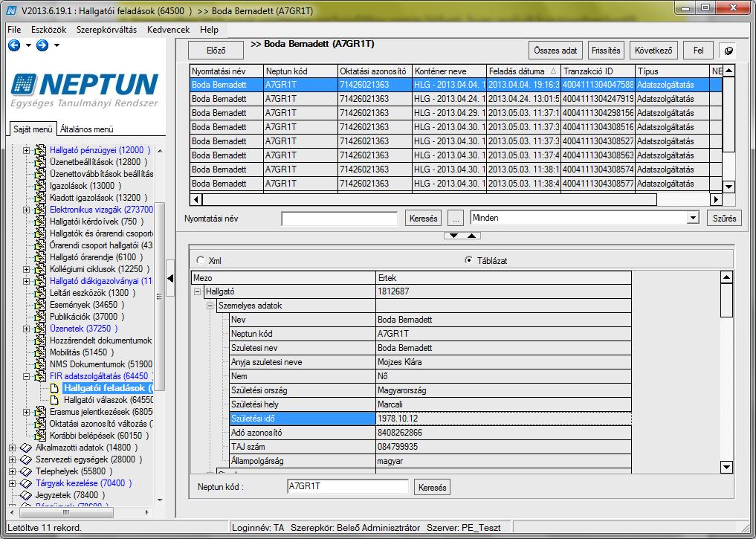
Task: Click the Üzenetbeállítások tree icon
Action: [x=40, y=162]
